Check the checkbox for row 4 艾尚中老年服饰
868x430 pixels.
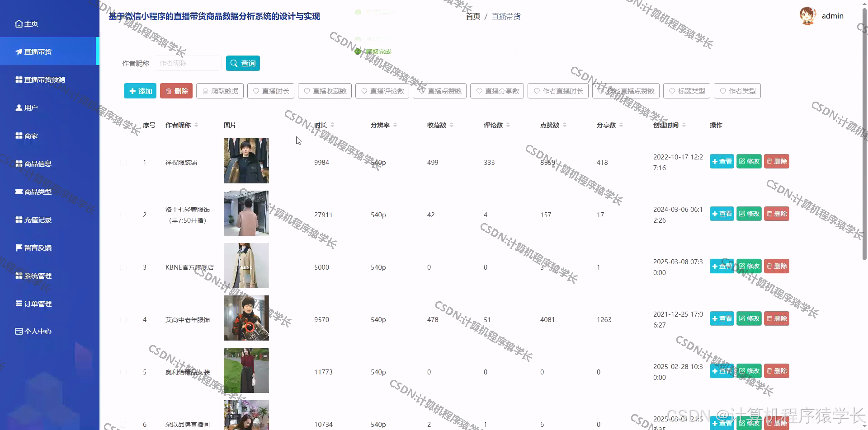click(x=123, y=320)
